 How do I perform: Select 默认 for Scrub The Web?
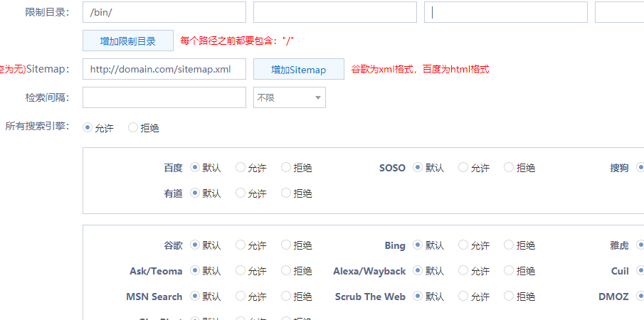pyautogui.click(x=418, y=297)
